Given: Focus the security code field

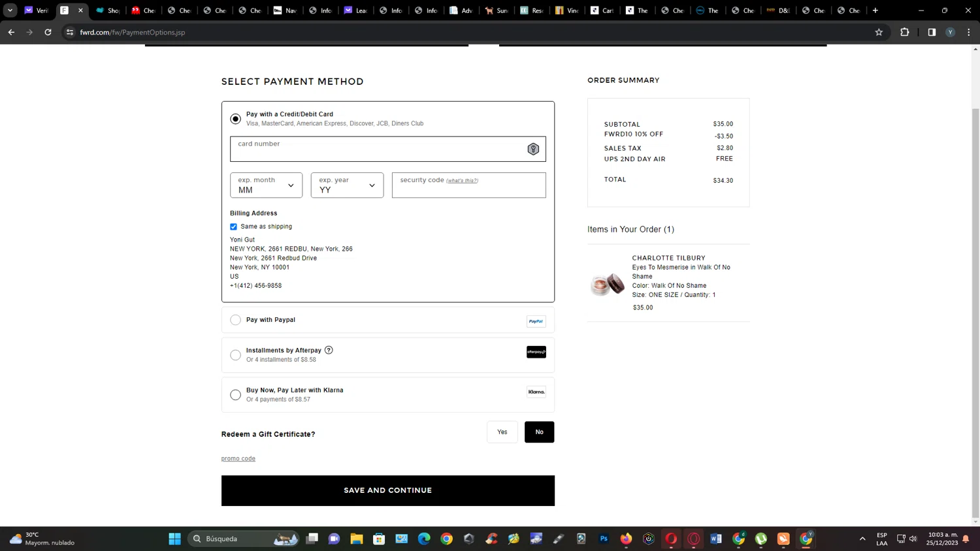Looking at the screenshot, I should 469,185.
